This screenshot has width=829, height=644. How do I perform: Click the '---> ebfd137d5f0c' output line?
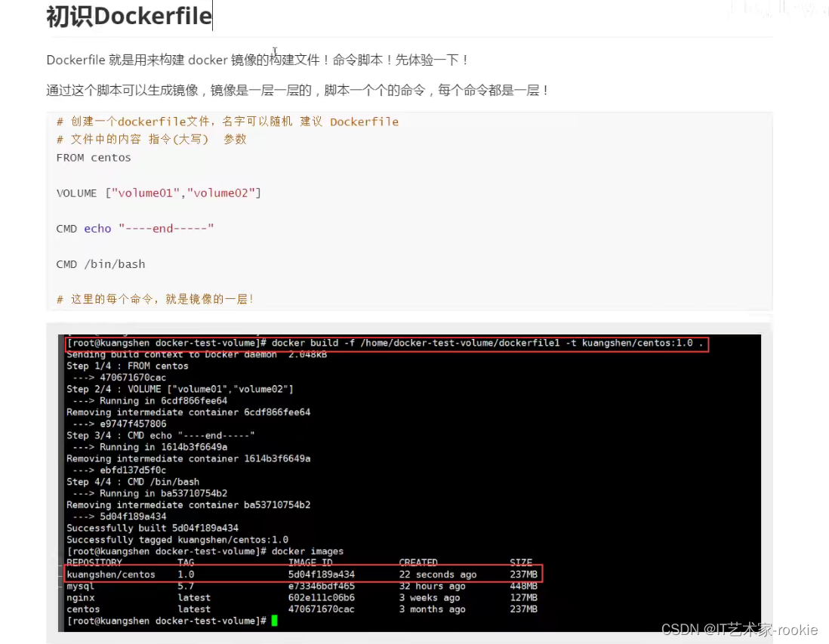[119, 470]
